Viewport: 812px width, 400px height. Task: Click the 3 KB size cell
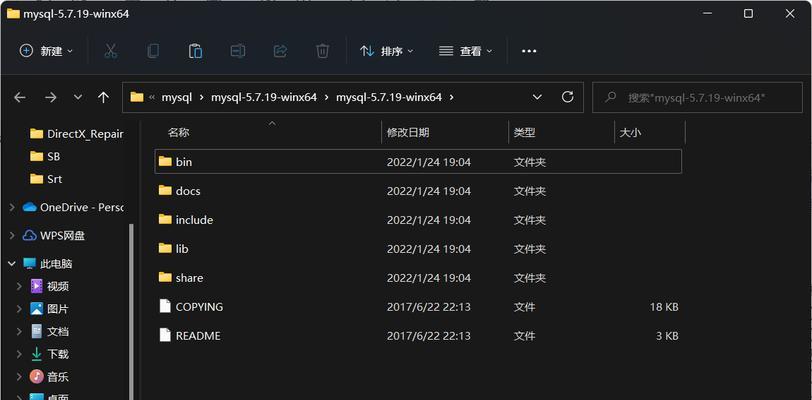pyautogui.click(x=667, y=336)
